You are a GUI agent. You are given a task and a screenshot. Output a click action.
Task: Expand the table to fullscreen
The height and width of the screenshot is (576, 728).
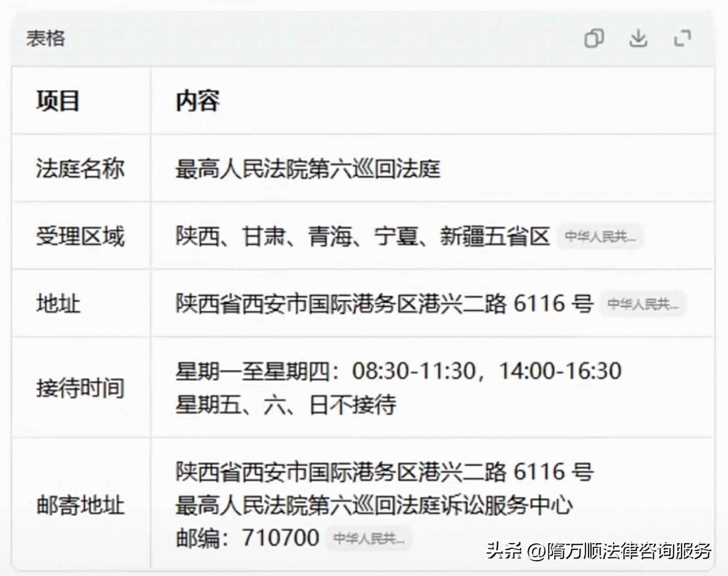[682, 38]
